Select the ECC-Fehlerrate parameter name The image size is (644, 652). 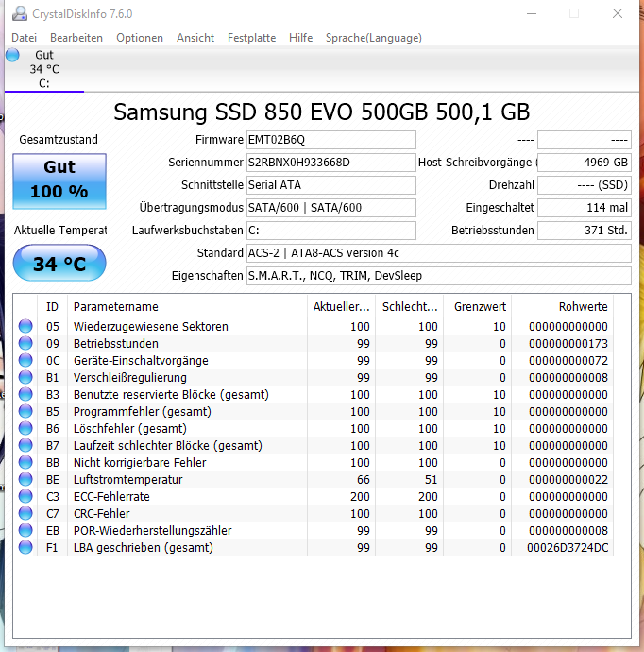point(111,497)
